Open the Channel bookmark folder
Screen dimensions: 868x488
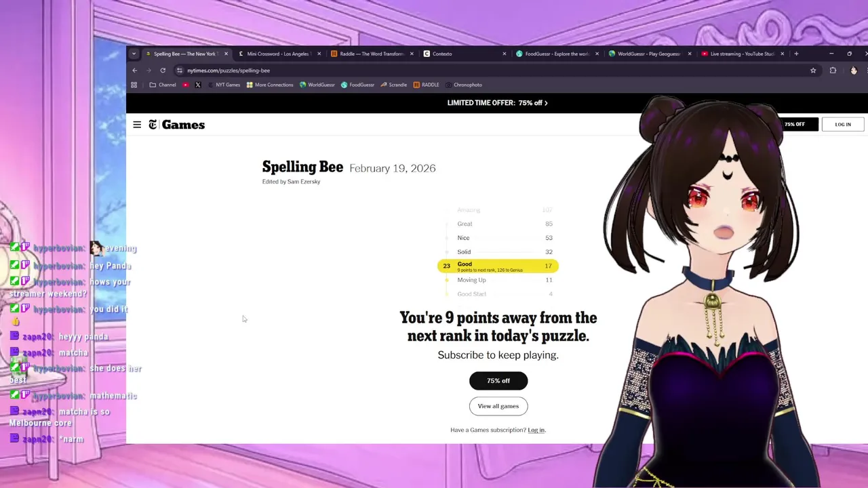click(163, 85)
